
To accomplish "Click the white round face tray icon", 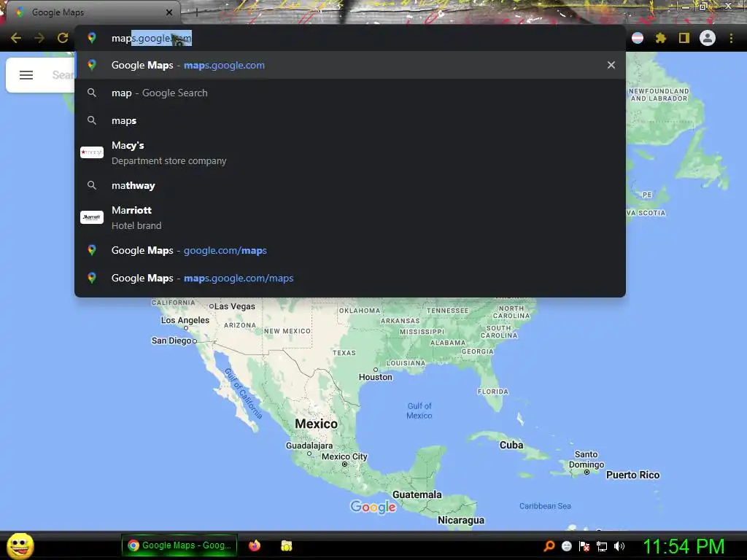I will (566, 546).
